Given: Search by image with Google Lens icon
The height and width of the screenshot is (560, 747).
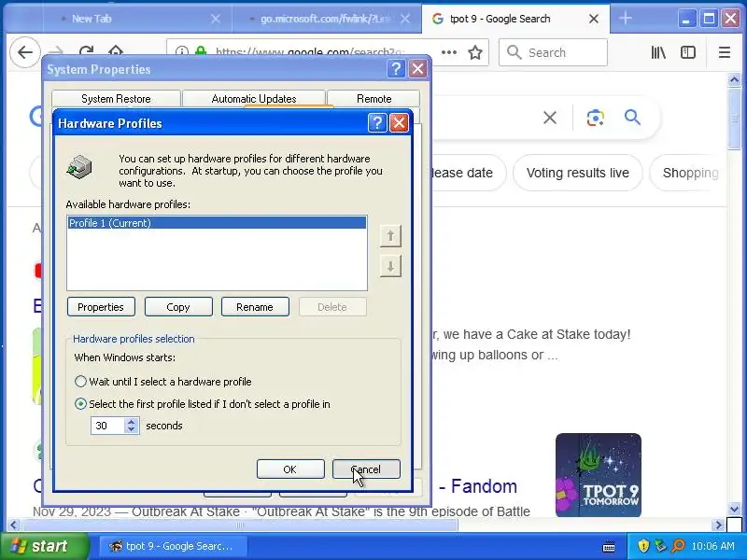Looking at the screenshot, I should pyautogui.click(x=595, y=118).
